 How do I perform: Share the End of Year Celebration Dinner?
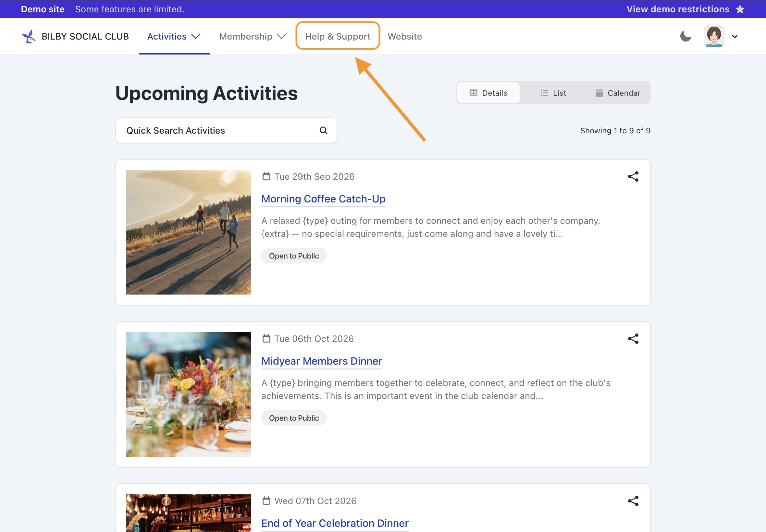[x=633, y=501]
